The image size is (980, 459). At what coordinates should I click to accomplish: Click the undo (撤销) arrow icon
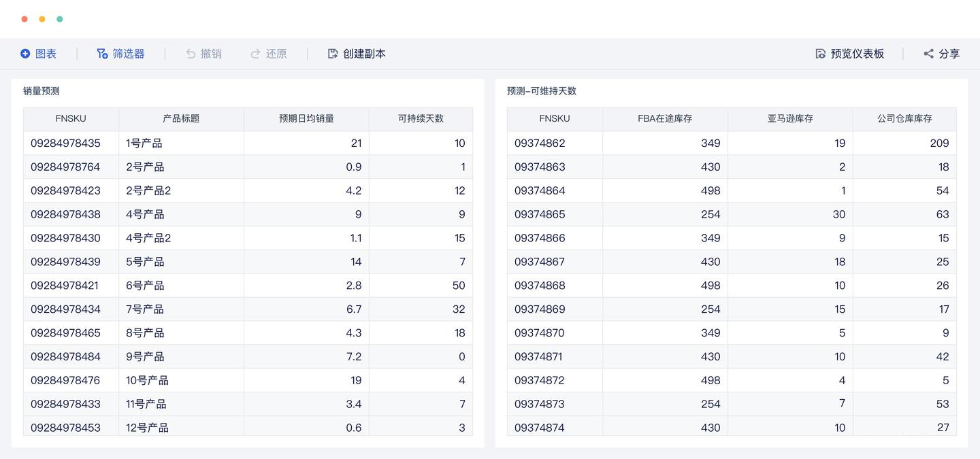pyautogui.click(x=191, y=54)
